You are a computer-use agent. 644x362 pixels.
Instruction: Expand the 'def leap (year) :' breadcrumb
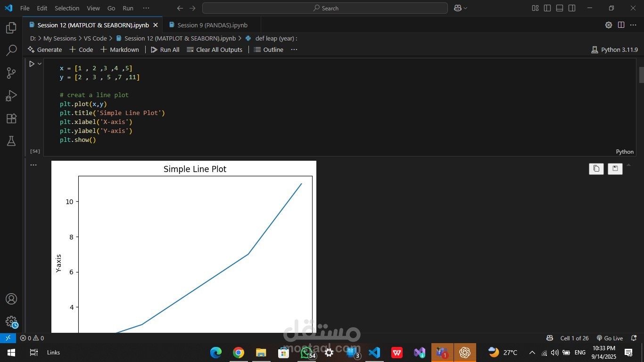click(271, 38)
